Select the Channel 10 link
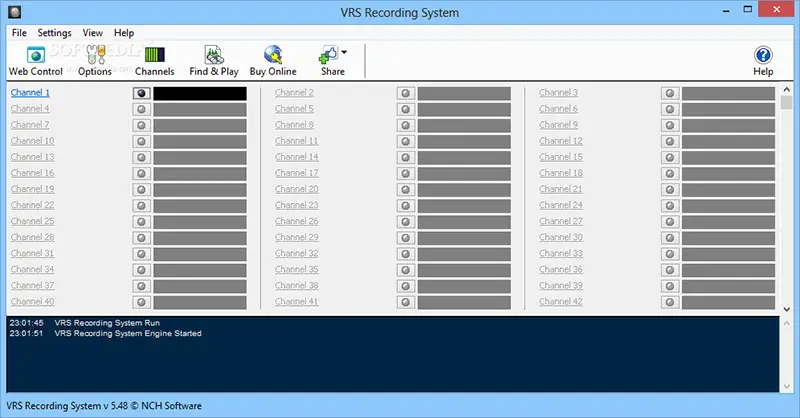 pyautogui.click(x=33, y=141)
